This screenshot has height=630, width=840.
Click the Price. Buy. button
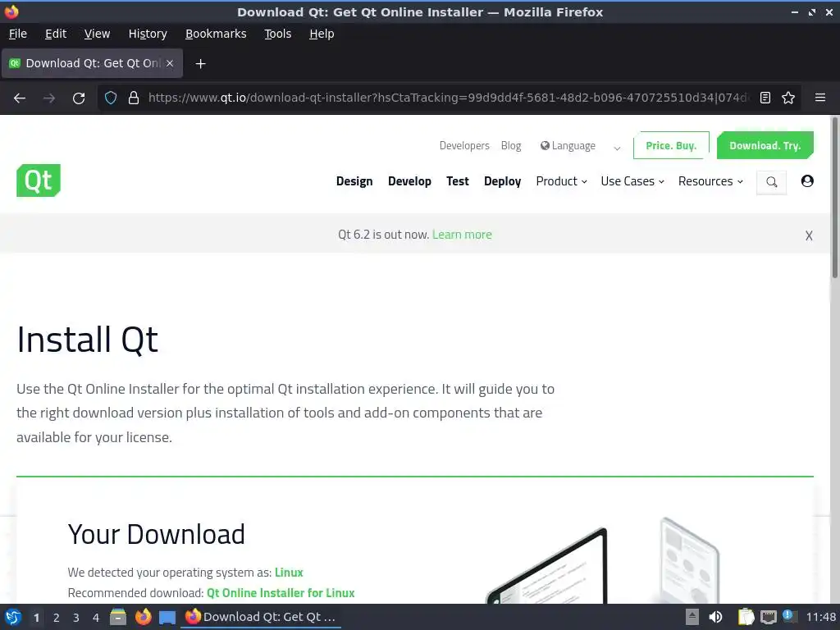(x=671, y=145)
